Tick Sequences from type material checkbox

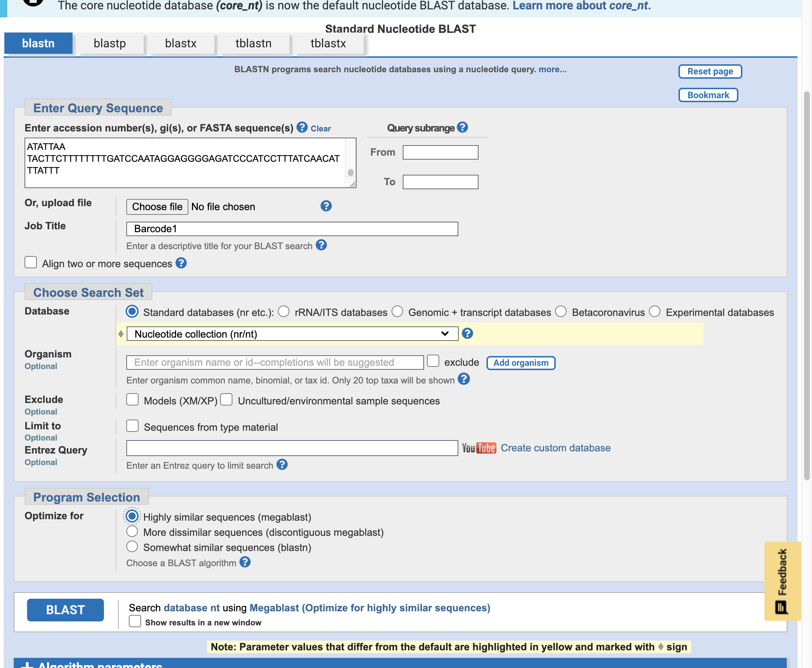click(133, 426)
